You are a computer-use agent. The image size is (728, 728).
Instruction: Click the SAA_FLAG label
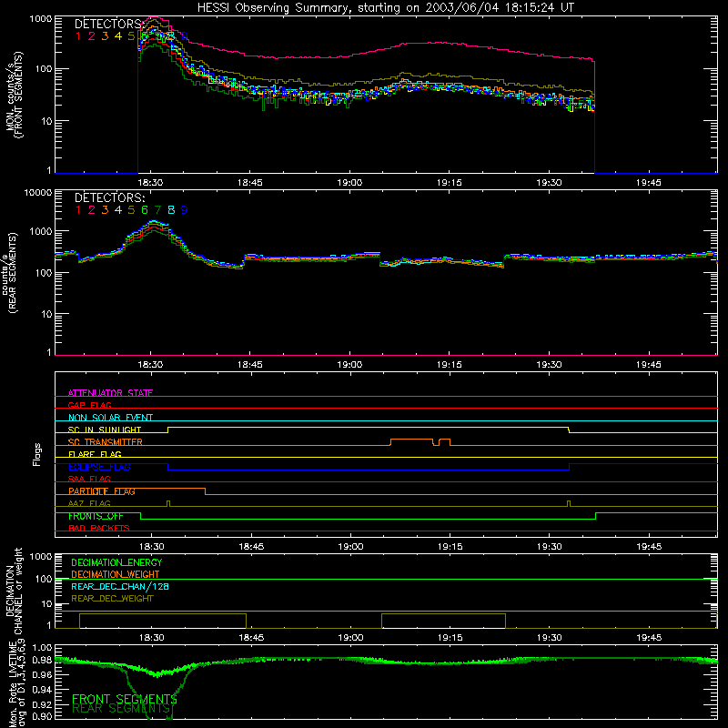[x=89, y=479]
